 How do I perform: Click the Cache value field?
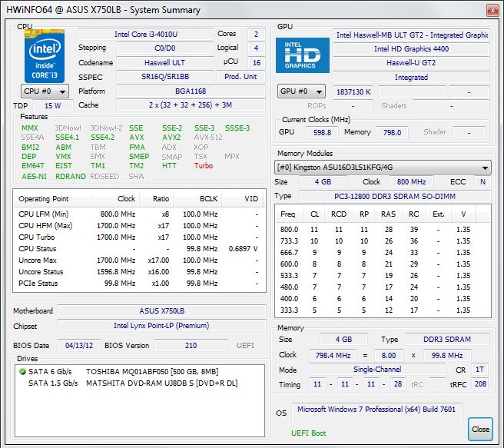(x=191, y=105)
